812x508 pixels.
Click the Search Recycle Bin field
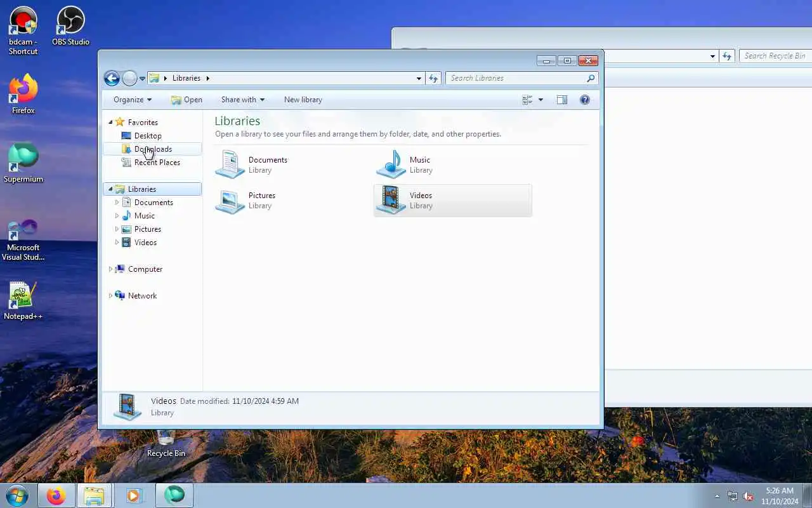775,56
